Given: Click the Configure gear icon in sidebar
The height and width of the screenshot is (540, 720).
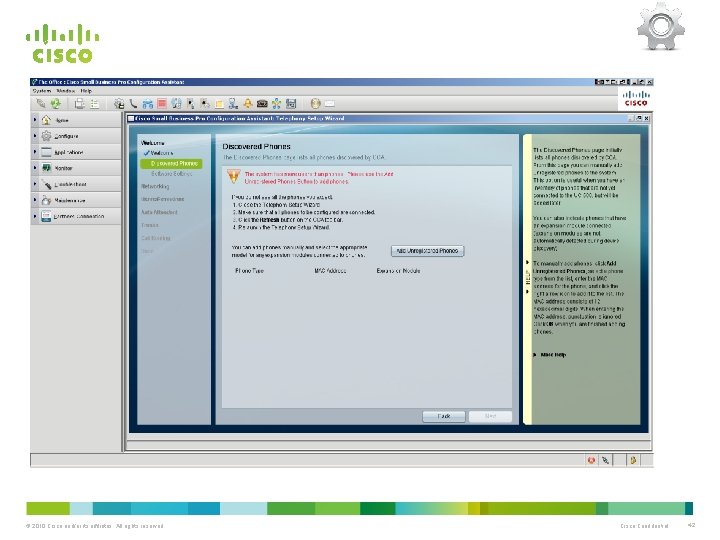Looking at the screenshot, I should point(46,136).
